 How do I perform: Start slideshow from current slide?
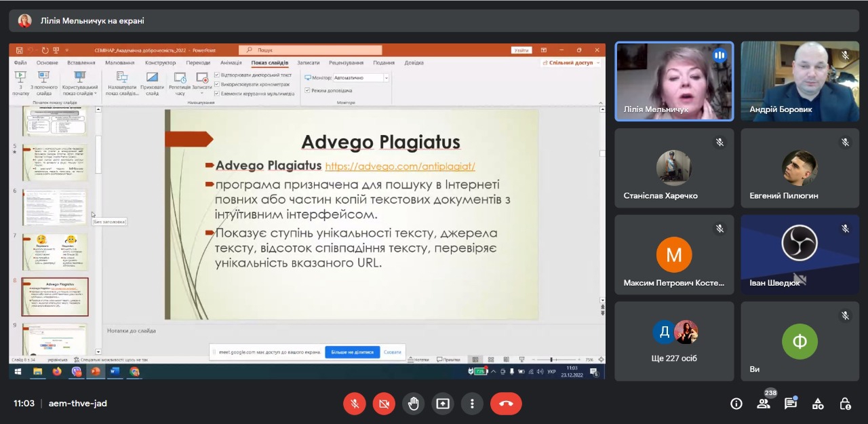click(44, 83)
